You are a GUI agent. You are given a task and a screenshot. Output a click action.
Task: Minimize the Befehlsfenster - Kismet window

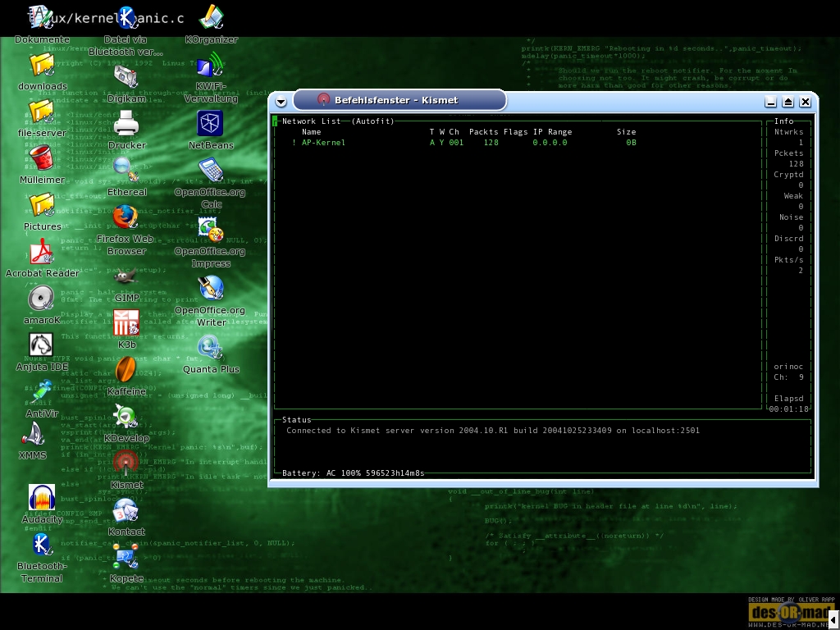771,101
